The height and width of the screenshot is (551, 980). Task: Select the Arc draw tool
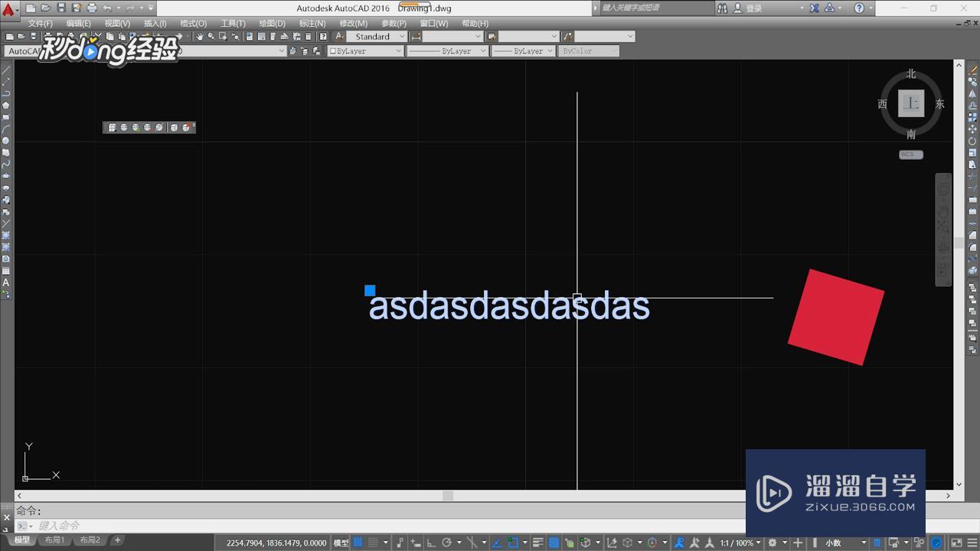point(6,129)
